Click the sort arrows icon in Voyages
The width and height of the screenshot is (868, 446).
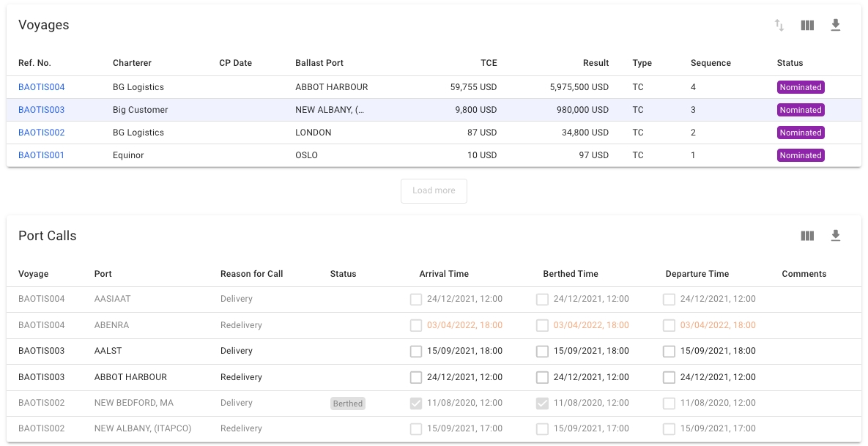pyautogui.click(x=779, y=26)
